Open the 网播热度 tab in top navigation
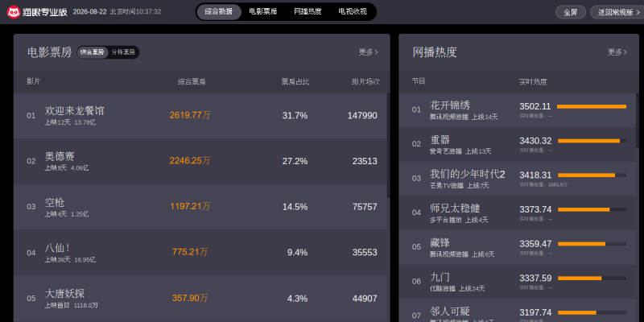Image resolution: width=644 pixels, height=322 pixels. coord(308,12)
